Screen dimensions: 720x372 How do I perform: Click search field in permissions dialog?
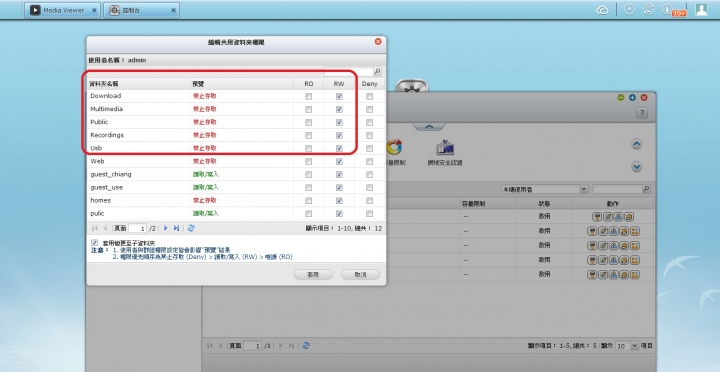coord(349,71)
